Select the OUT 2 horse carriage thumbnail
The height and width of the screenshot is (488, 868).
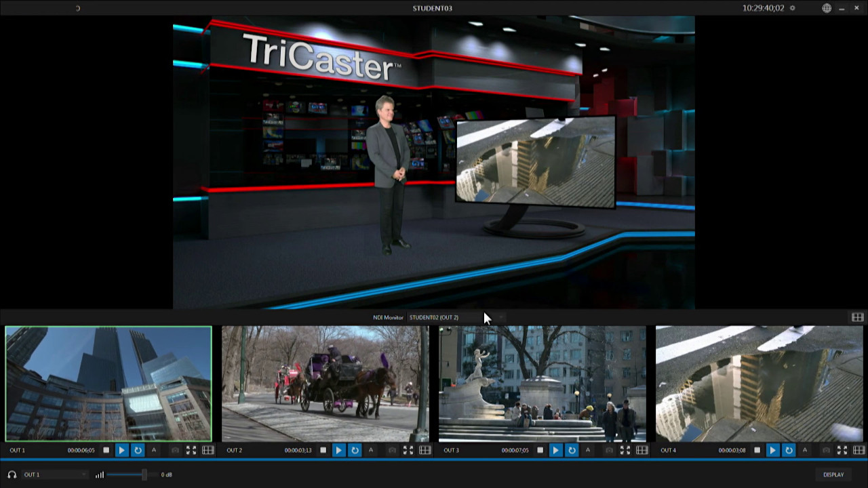(x=325, y=384)
